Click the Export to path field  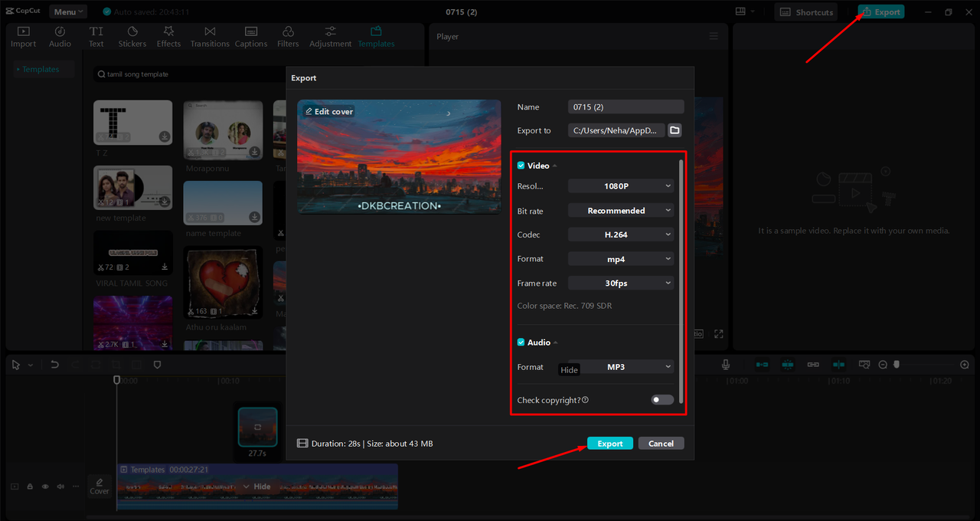[616, 130]
